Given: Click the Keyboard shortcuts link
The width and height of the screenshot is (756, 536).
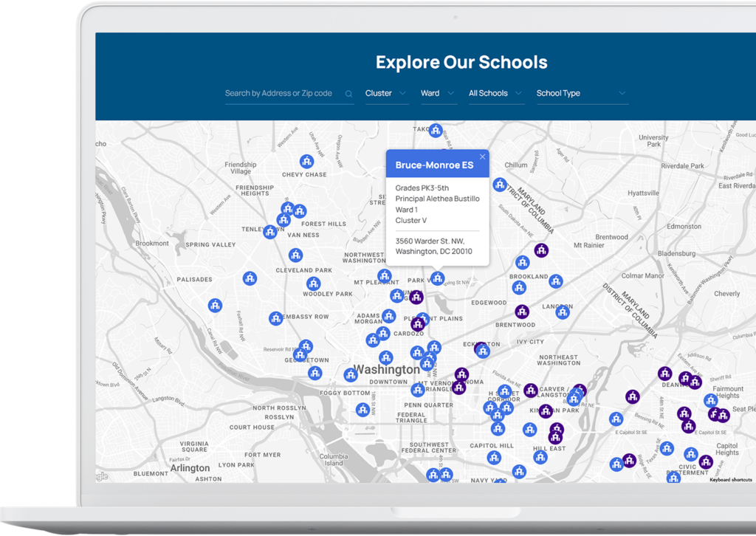Looking at the screenshot, I should [x=730, y=480].
